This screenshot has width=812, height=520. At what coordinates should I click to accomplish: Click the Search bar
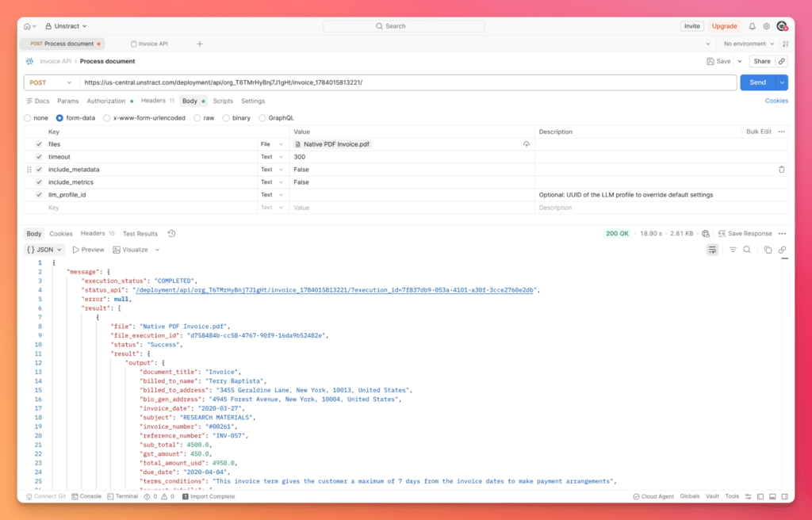(404, 26)
